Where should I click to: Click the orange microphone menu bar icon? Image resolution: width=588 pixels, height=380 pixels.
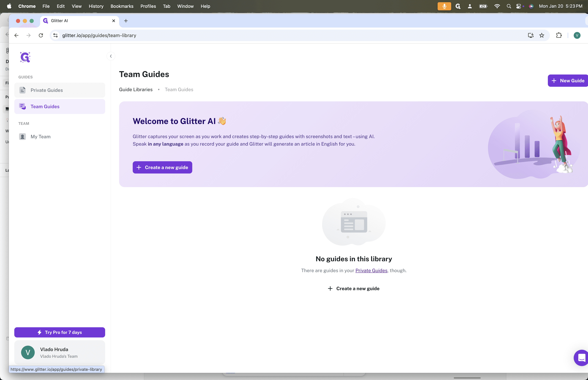point(444,6)
